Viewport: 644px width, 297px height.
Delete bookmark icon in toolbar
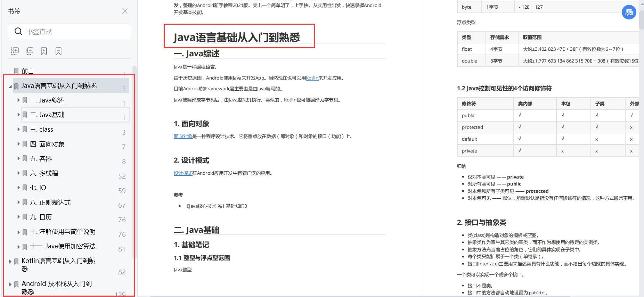click(58, 51)
